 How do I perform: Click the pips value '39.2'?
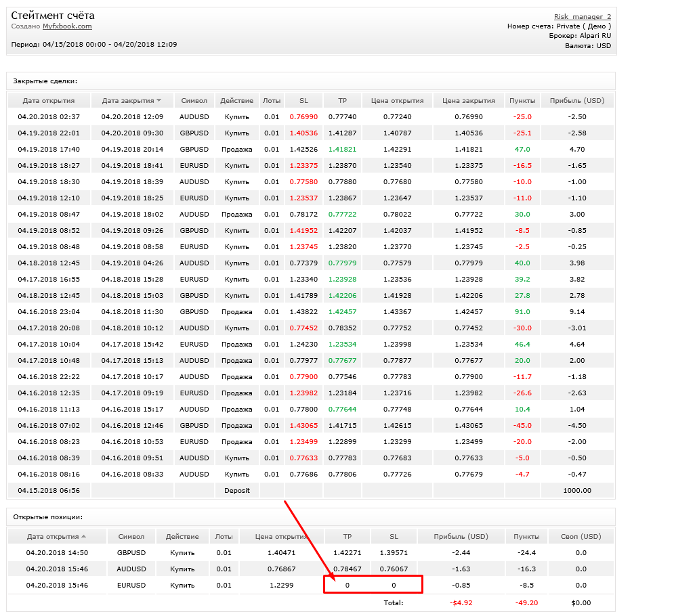tap(522, 279)
